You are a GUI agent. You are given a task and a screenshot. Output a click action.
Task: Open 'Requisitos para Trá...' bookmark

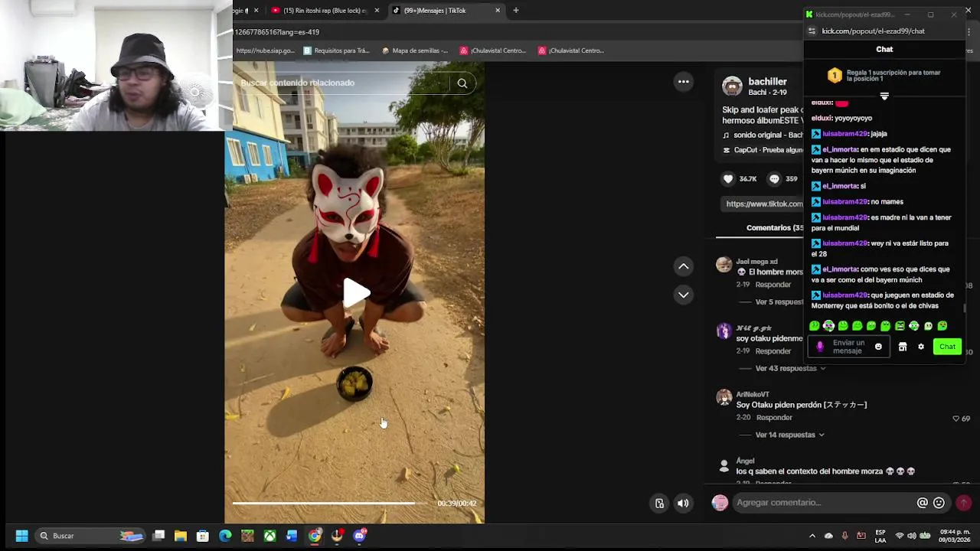337,51
